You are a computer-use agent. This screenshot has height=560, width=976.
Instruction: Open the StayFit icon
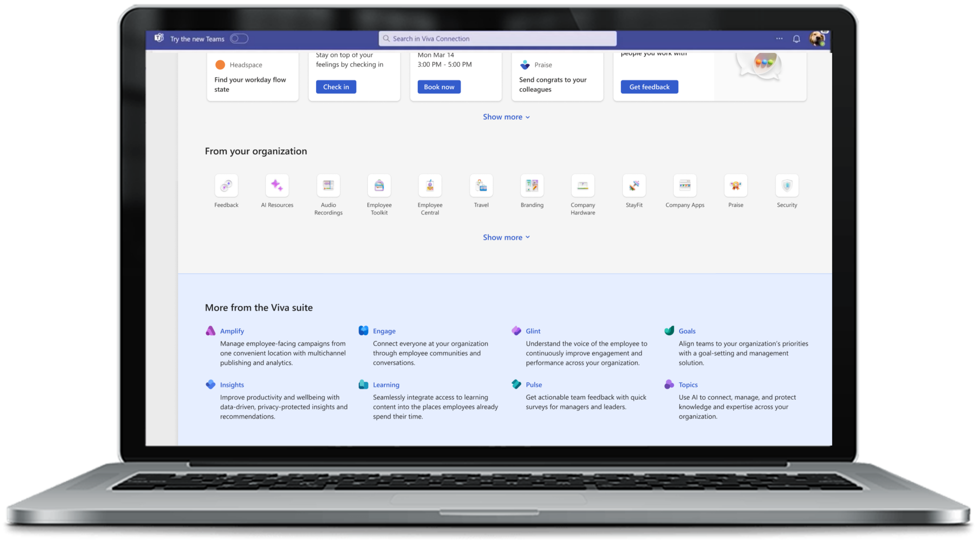[x=634, y=186]
